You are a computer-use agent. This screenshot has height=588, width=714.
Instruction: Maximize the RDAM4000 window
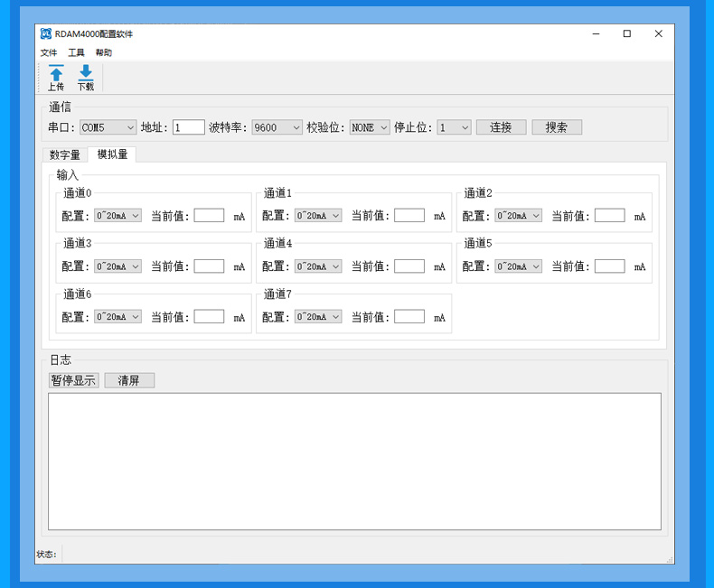(x=626, y=33)
